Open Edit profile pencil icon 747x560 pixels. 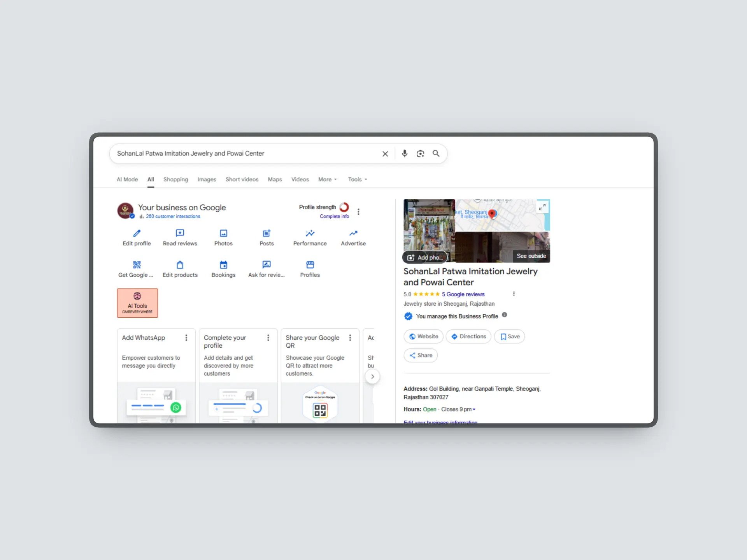(137, 233)
